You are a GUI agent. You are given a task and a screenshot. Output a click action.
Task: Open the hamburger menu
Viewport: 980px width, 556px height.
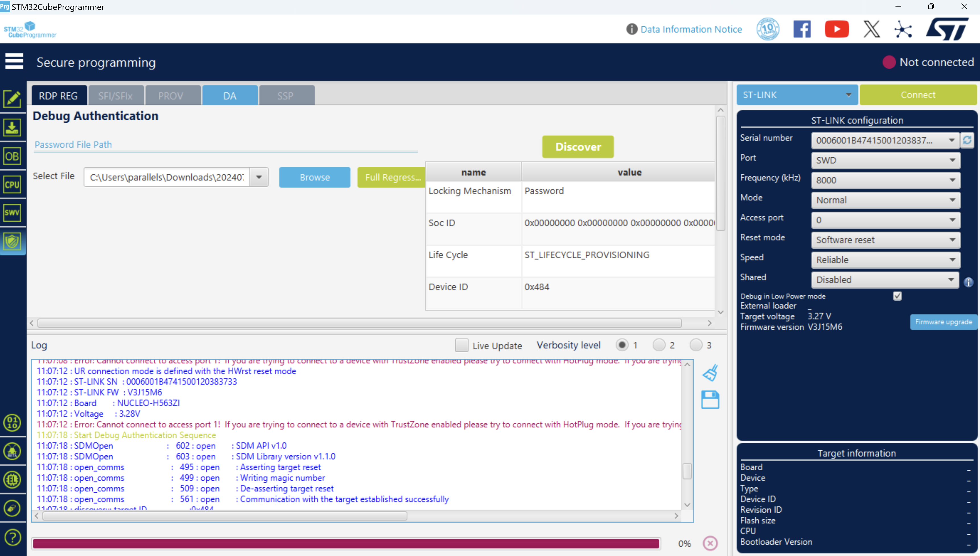(x=14, y=61)
